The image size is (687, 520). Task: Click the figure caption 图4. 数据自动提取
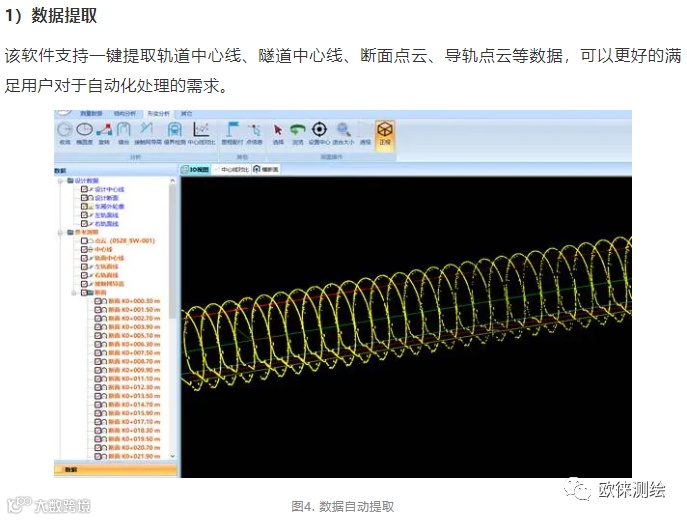[x=343, y=506]
